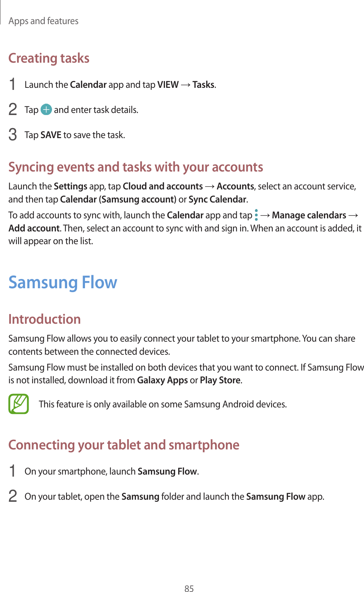Click the bold Manage calendars text
The width and height of the screenshot is (364, 592).
(x=309, y=215)
